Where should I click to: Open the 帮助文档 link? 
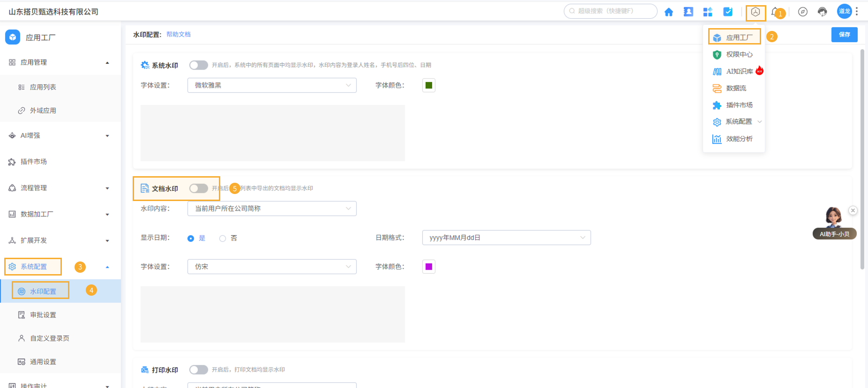(179, 35)
